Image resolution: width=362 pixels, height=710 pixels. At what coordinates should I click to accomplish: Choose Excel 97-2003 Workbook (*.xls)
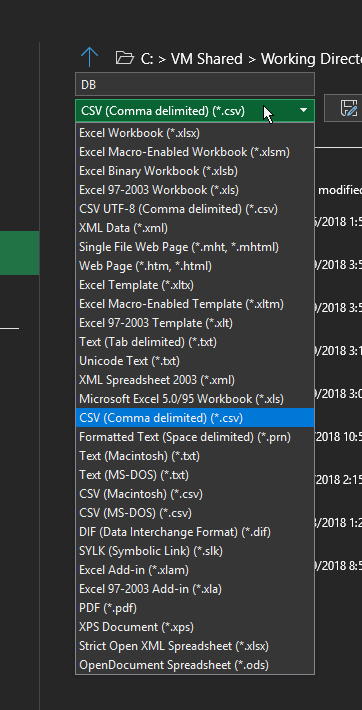(x=195, y=190)
